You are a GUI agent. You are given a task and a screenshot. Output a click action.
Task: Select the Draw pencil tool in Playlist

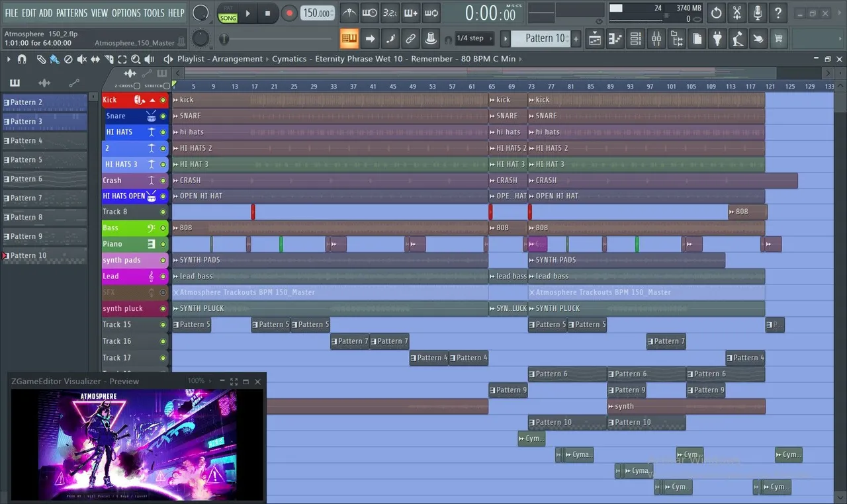(41, 59)
